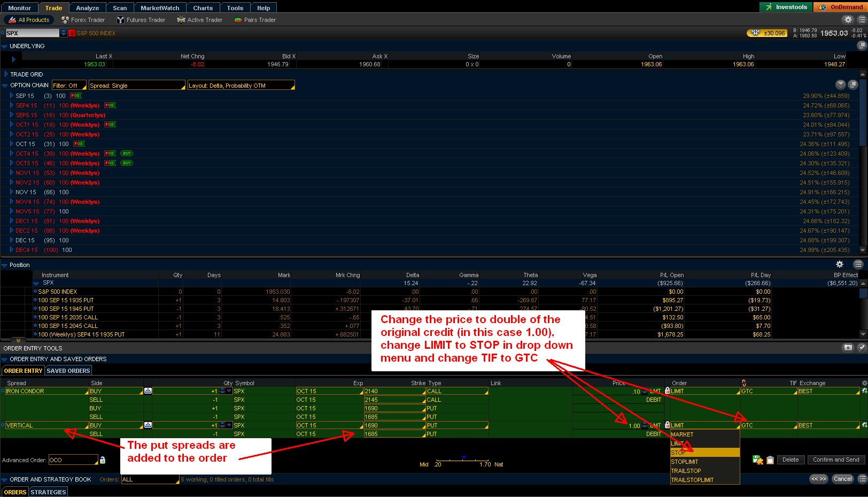Click the Investools button
Screen dimensions: 868x497
point(786,7)
